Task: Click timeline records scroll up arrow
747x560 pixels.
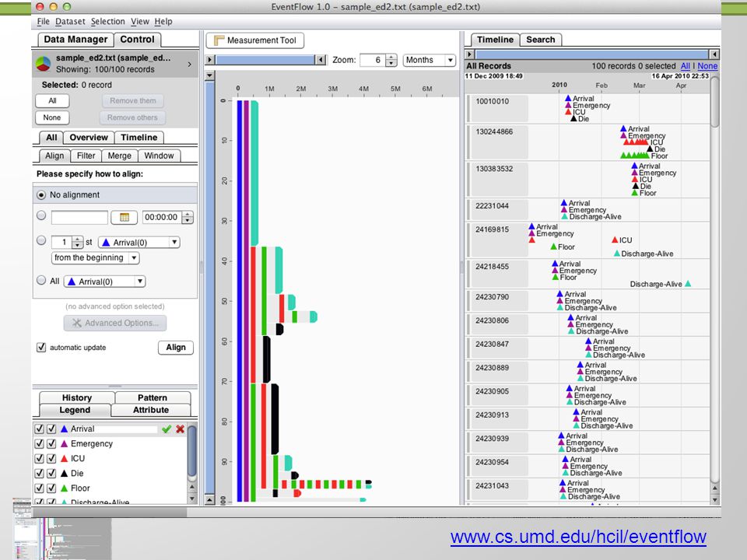Action: point(714,488)
